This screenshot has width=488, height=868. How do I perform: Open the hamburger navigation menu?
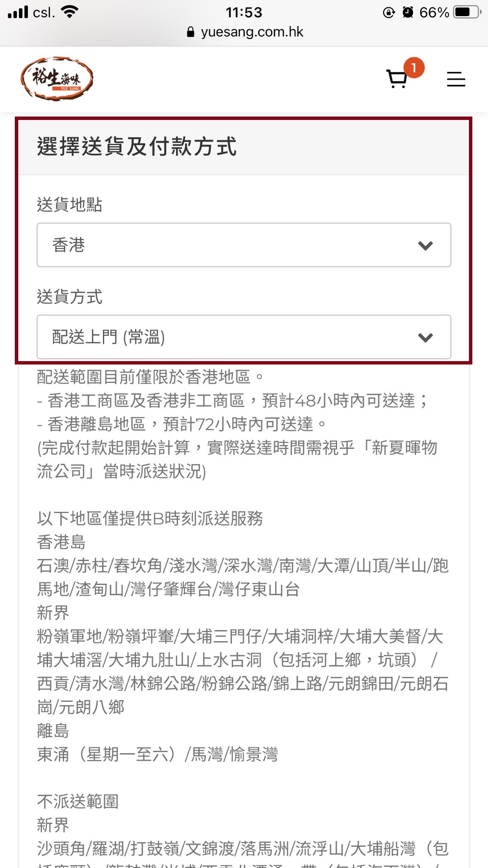tap(456, 79)
